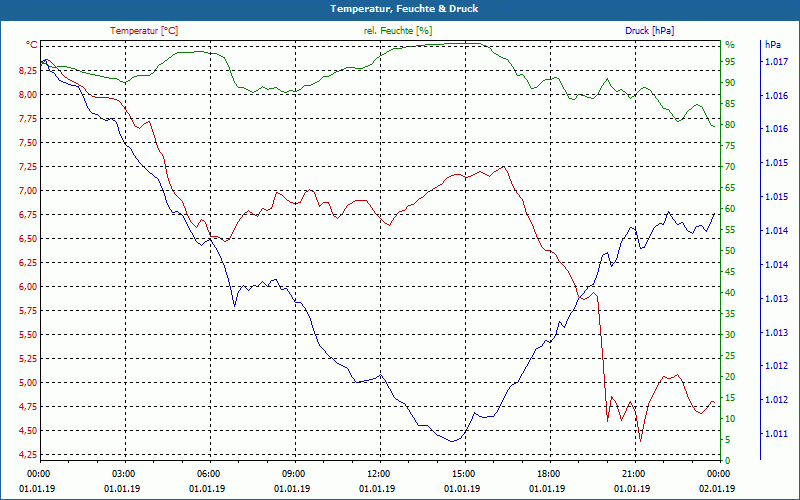Click the 06:00 time axis label
800x500 pixels.
[x=207, y=473]
